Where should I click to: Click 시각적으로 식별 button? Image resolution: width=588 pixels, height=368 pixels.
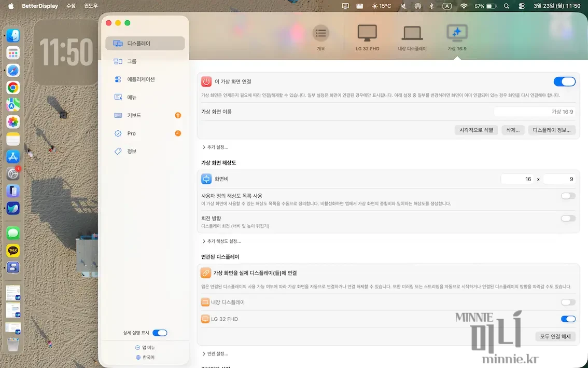click(476, 130)
